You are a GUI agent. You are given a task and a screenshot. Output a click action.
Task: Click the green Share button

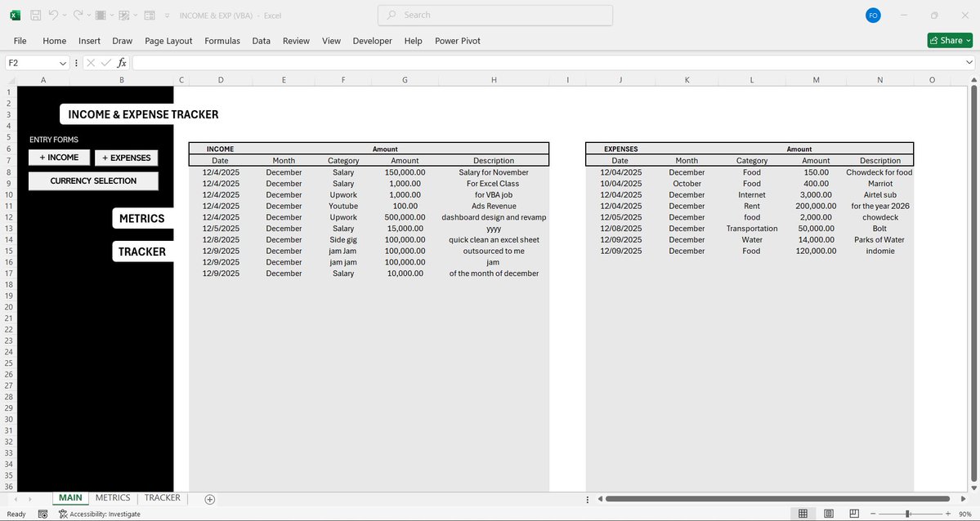(950, 41)
